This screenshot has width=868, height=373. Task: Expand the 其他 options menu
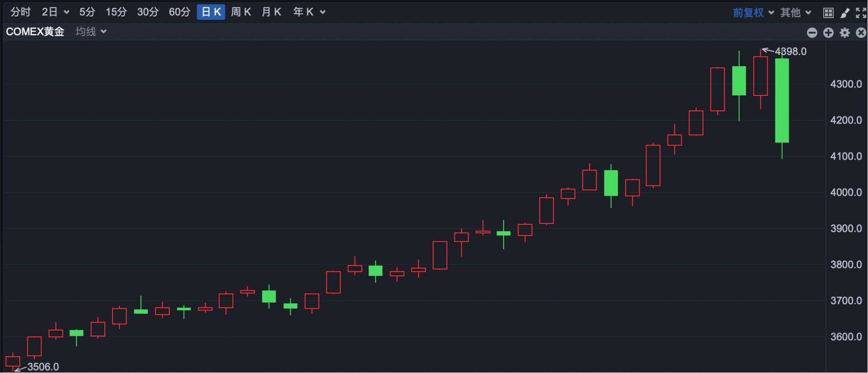796,13
